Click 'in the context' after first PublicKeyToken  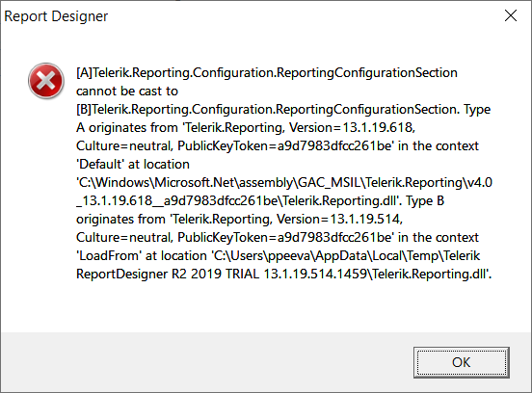439,145
